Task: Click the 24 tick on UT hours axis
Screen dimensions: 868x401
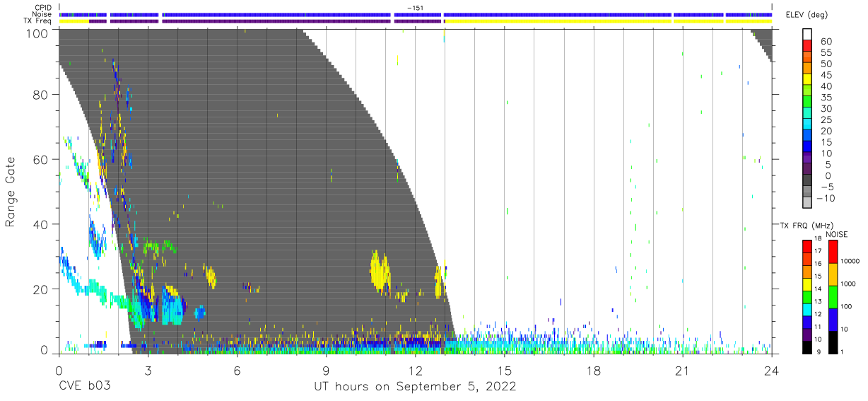Action: pos(772,369)
